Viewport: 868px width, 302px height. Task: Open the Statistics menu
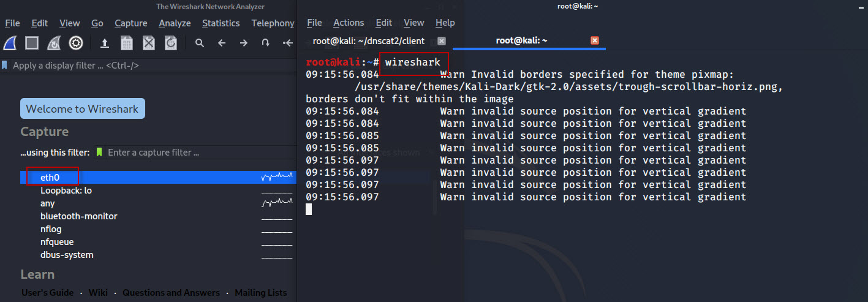click(x=221, y=23)
